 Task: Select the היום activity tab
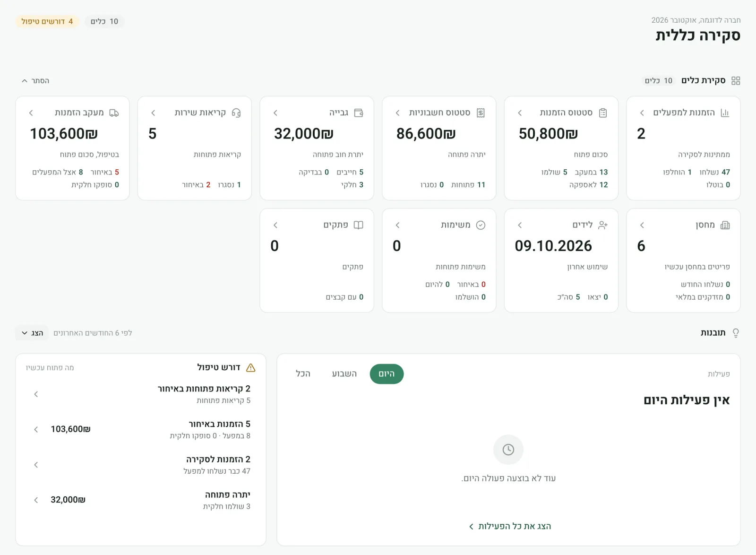(x=387, y=374)
